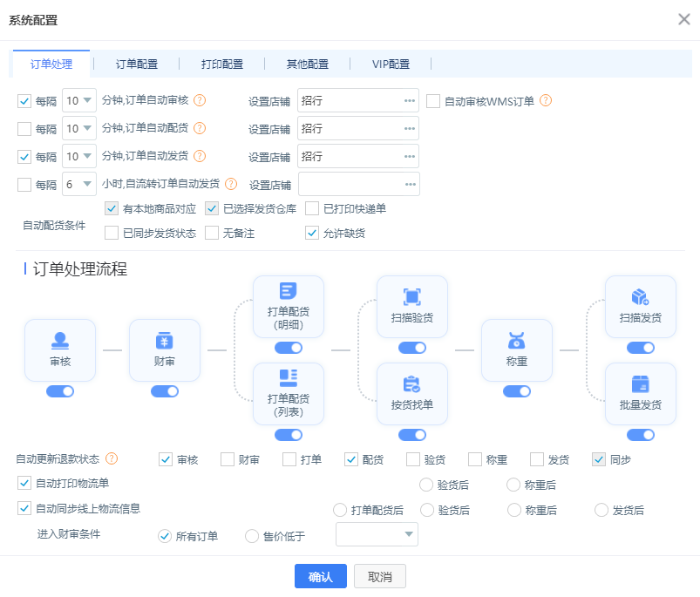
Task: Click the 打单配货(明细) step icon
Action: (x=288, y=291)
